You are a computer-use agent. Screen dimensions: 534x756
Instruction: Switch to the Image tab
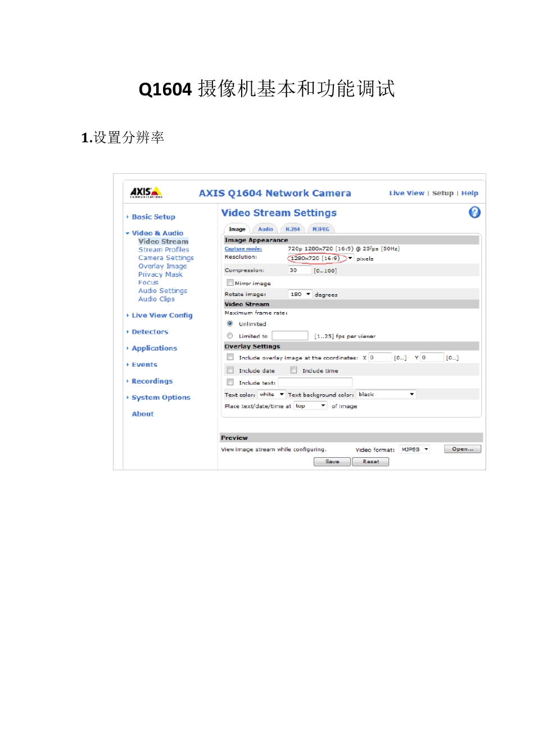[237, 229]
